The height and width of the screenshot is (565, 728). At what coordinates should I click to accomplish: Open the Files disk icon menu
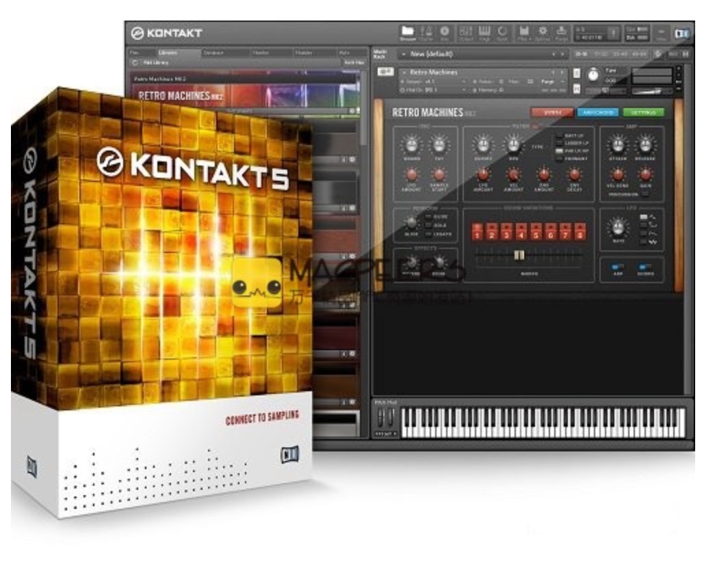click(x=523, y=33)
